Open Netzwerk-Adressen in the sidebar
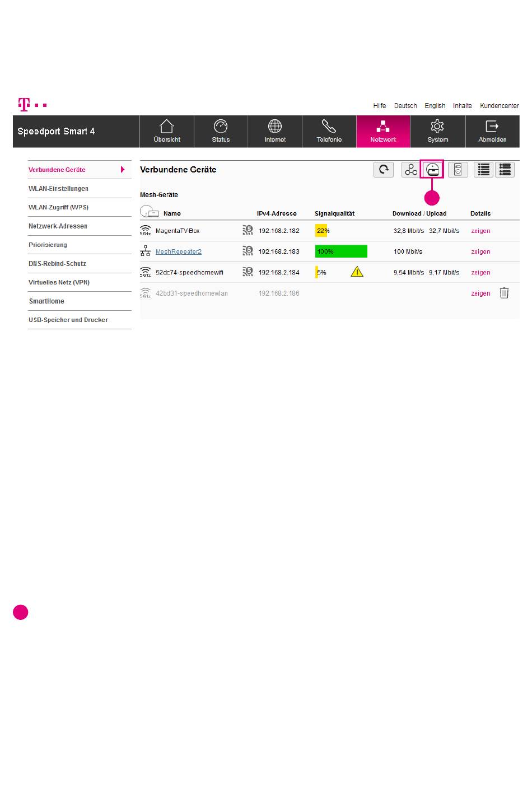The height and width of the screenshot is (798, 532). tap(80, 226)
